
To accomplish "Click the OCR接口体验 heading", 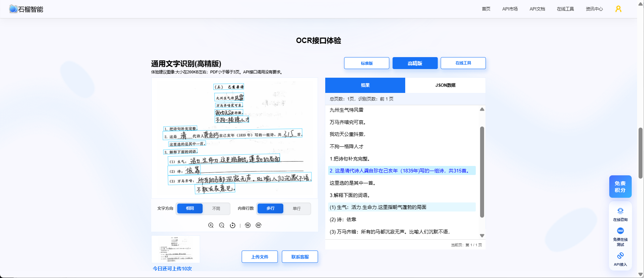I will click(x=318, y=40).
